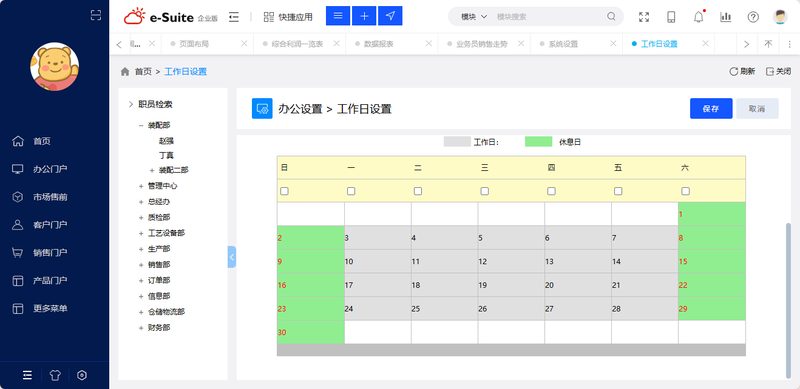
Task: Click the green 休息日 legend swatch
Action: pos(538,142)
